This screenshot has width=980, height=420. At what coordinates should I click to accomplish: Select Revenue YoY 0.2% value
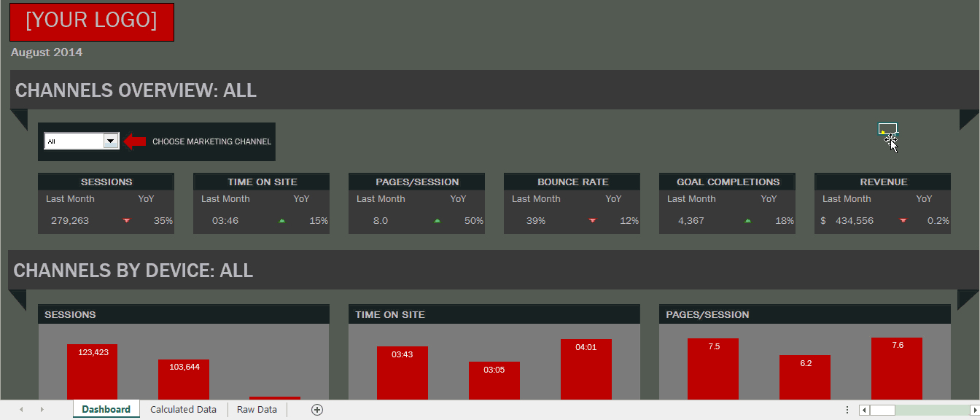pos(938,220)
